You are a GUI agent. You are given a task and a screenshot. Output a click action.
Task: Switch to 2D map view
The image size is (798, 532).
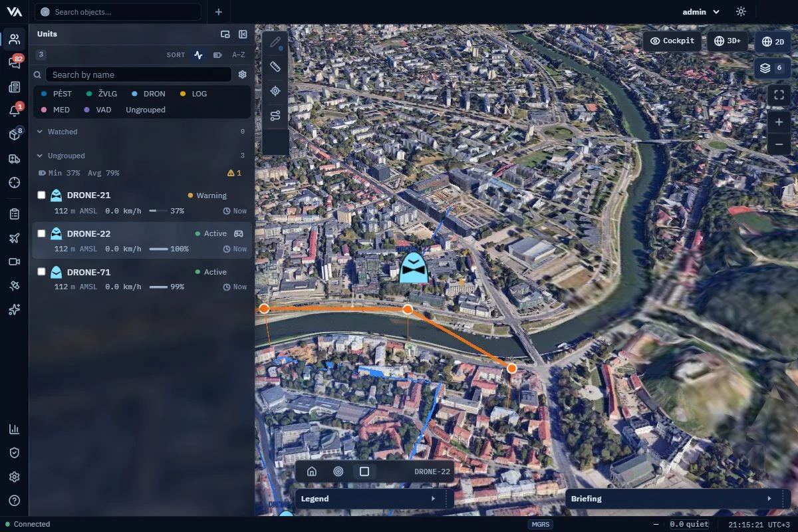pyautogui.click(x=773, y=41)
